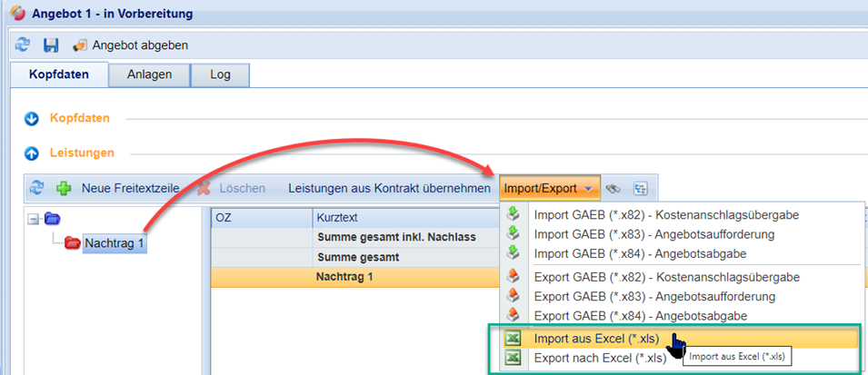Collapse the root tree node
868x375 pixels.
point(34,219)
